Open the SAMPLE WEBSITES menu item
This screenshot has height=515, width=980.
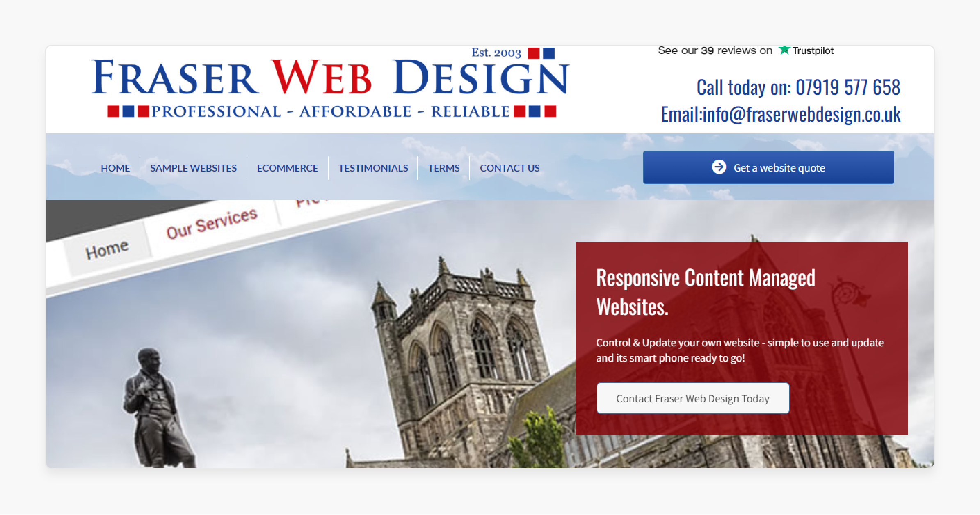(192, 168)
